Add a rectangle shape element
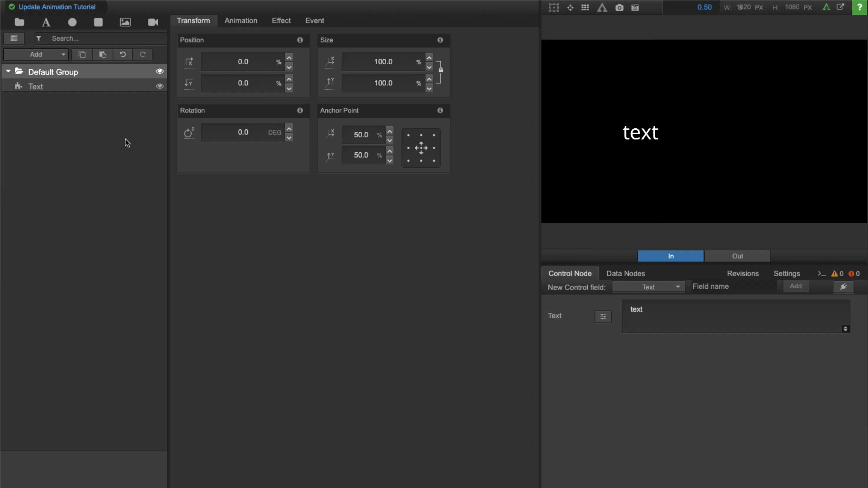Viewport: 868px width, 488px height. 98,22
